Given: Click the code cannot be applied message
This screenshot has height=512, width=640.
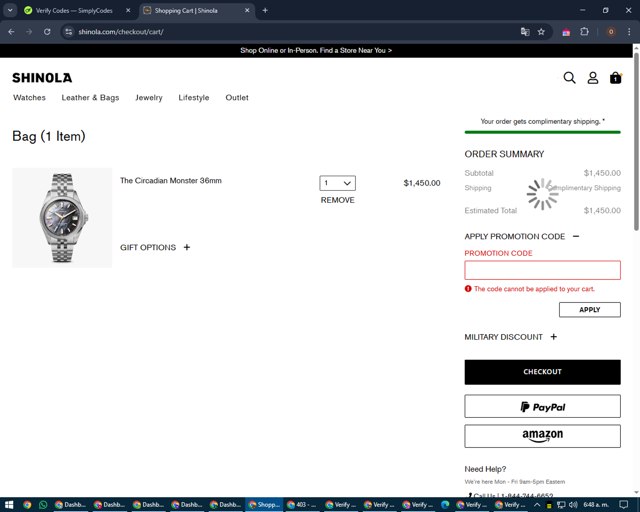Looking at the screenshot, I should click(534, 289).
